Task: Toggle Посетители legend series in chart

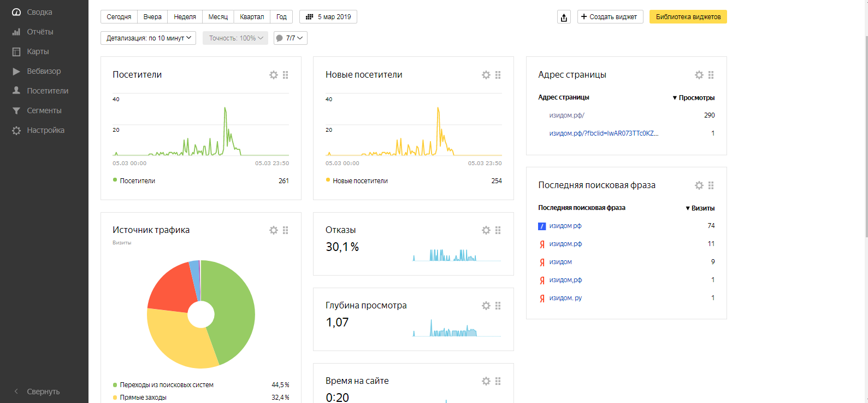Action: click(137, 180)
